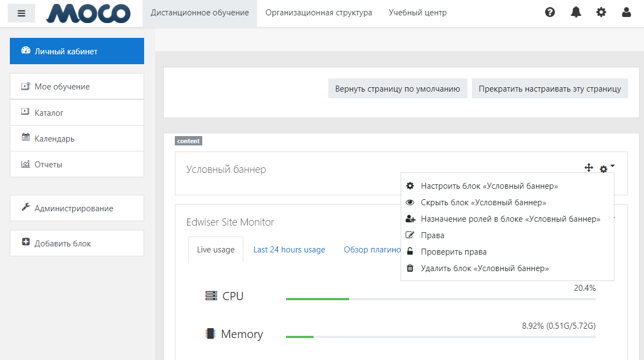644x360 pixels.
Task: Click the Мое обучение icon
Action: [x=25, y=86]
